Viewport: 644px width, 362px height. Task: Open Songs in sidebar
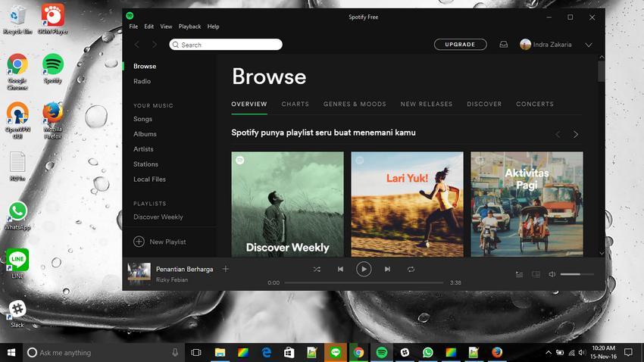142,119
